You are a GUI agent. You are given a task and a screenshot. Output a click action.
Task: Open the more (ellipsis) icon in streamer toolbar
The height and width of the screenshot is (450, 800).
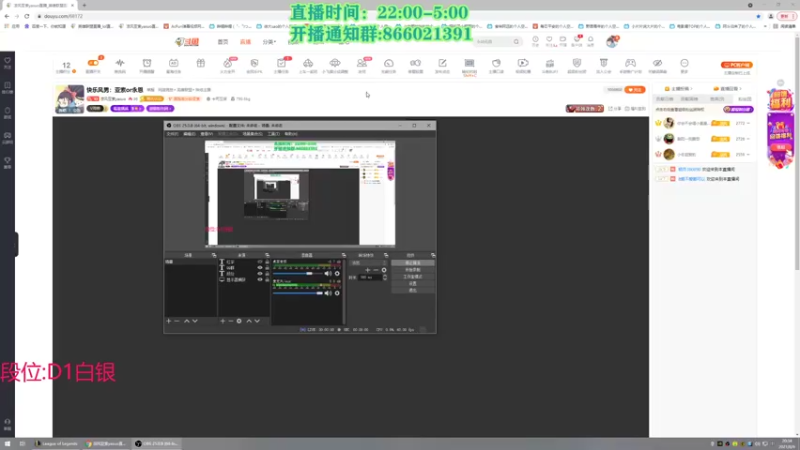click(684, 65)
